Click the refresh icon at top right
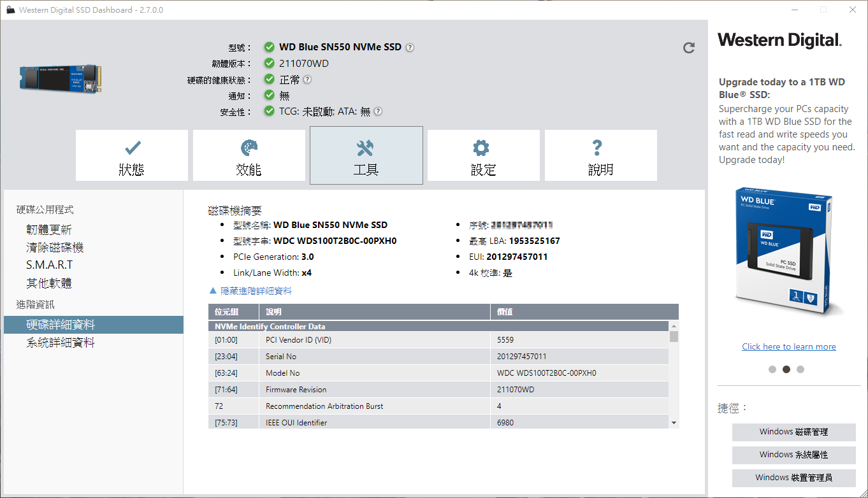This screenshot has width=868, height=498. click(x=688, y=48)
